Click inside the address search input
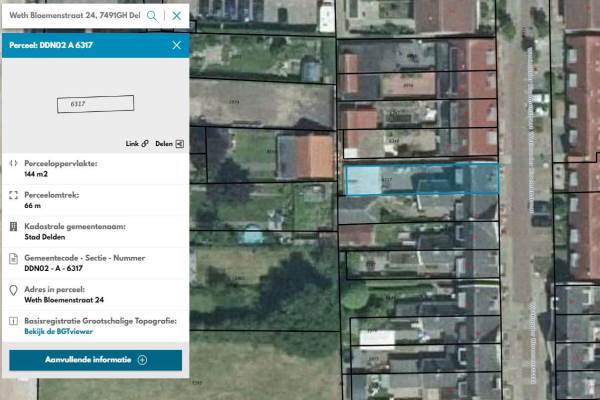The height and width of the screenshot is (400, 600). (x=70, y=16)
